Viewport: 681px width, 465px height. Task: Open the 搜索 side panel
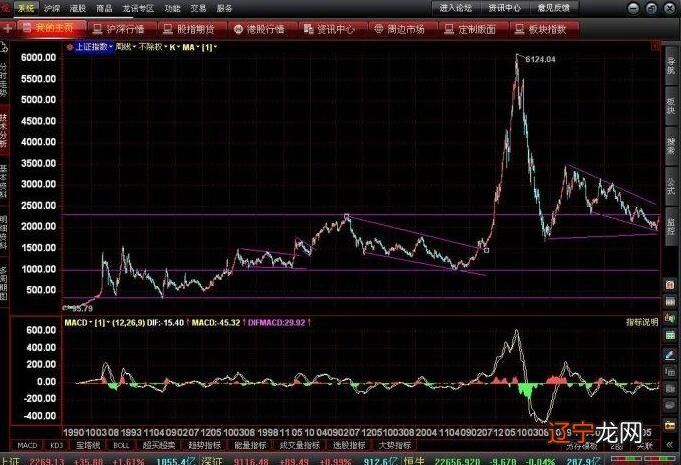(671, 143)
